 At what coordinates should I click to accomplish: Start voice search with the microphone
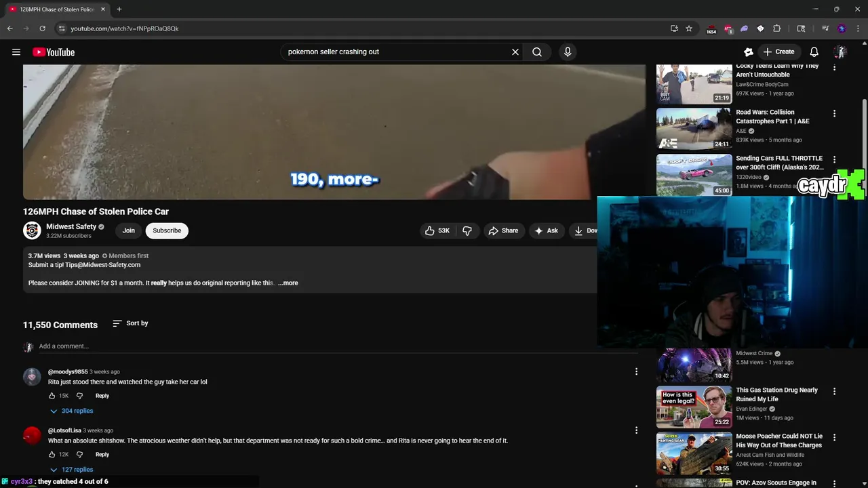[568, 52]
